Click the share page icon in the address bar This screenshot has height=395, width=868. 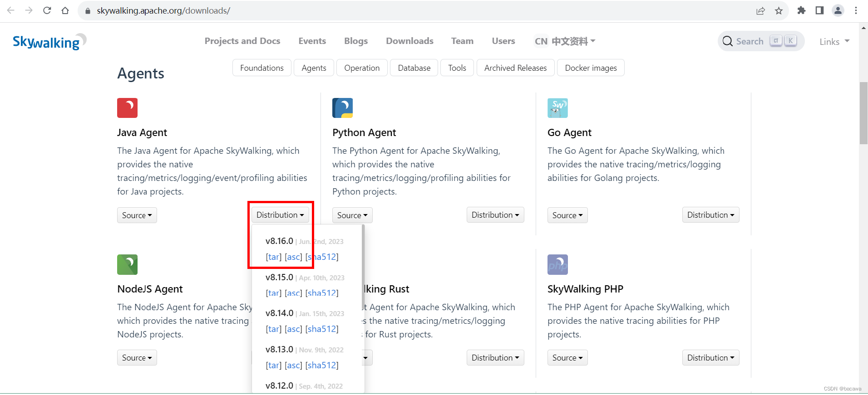click(x=760, y=11)
